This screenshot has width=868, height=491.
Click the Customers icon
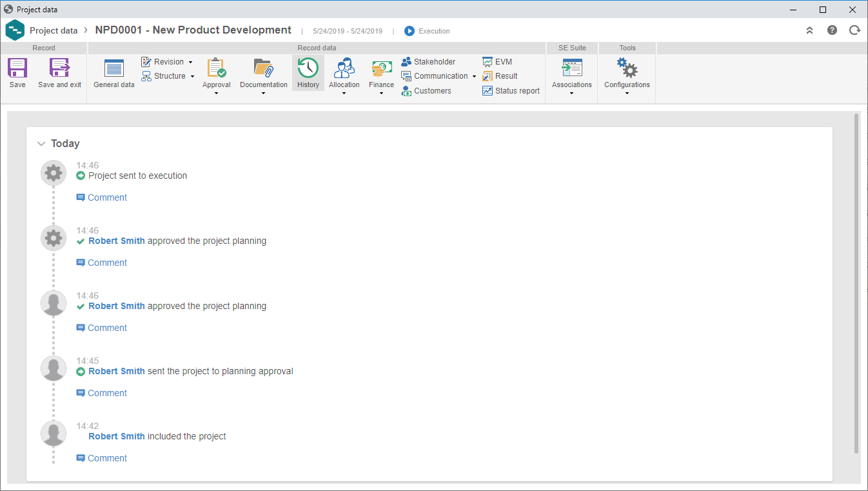(x=406, y=91)
